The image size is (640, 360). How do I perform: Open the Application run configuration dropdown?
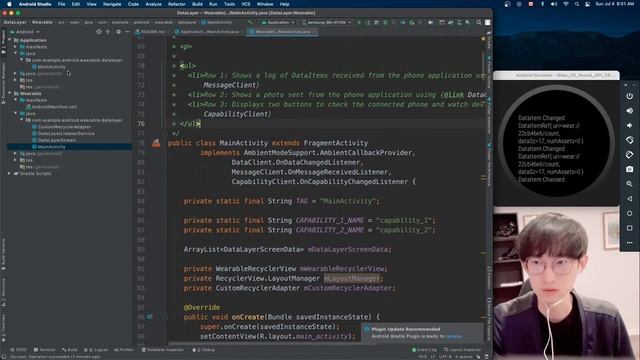[x=278, y=22]
